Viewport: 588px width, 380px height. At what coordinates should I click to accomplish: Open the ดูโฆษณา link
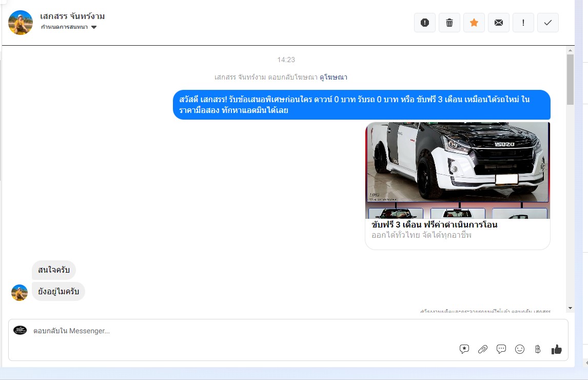(334, 77)
